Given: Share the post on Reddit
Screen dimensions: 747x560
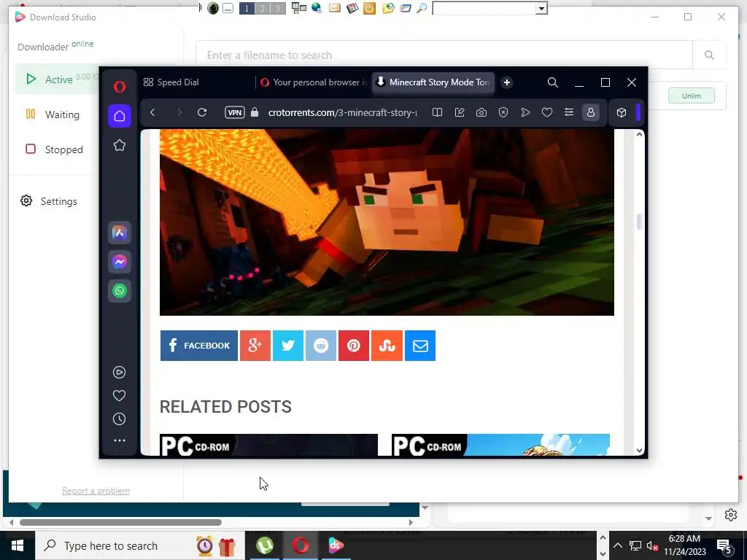Looking at the screenshot, I should click(x=321, y=346).
